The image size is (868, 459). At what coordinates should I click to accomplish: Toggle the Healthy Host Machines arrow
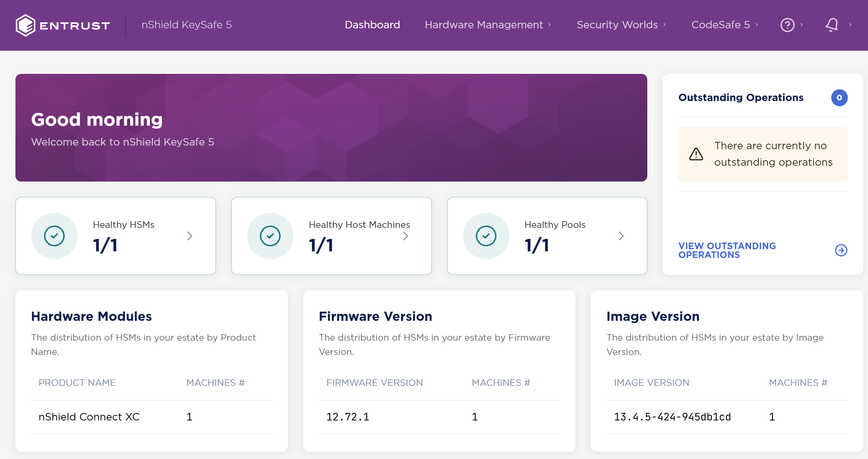tap(405, 236)
